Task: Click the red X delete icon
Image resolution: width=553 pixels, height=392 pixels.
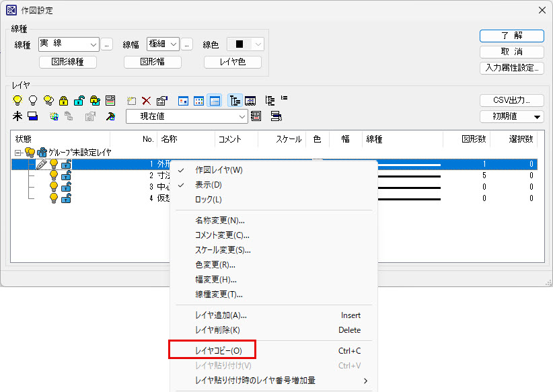Action: click(x=147, y=101)
